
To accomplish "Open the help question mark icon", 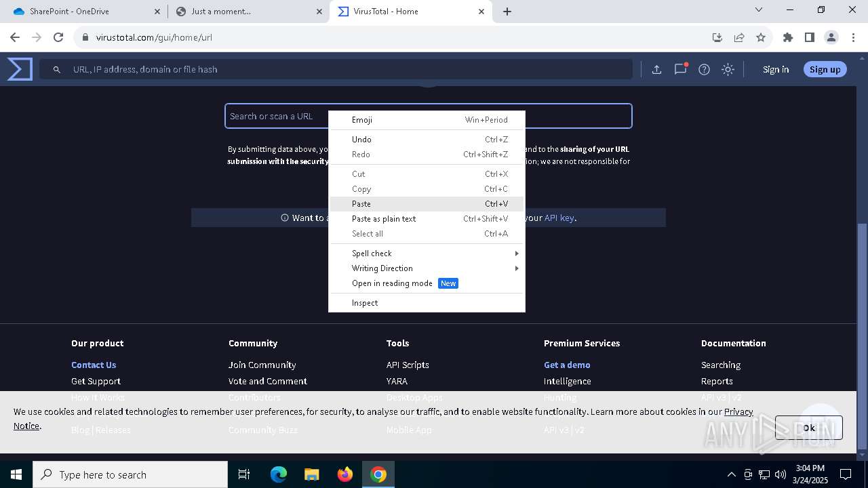I will coord(704,69).
